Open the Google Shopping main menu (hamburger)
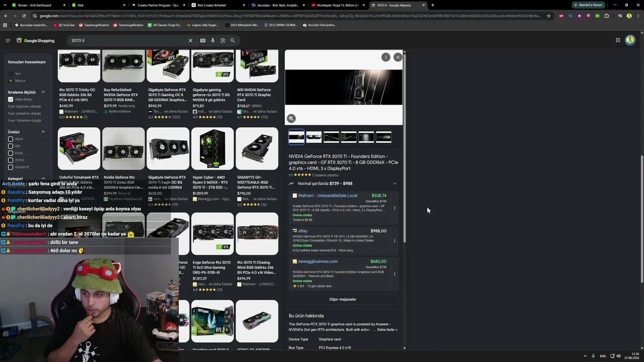Screen dimensions: 644x362 (8, 40)
